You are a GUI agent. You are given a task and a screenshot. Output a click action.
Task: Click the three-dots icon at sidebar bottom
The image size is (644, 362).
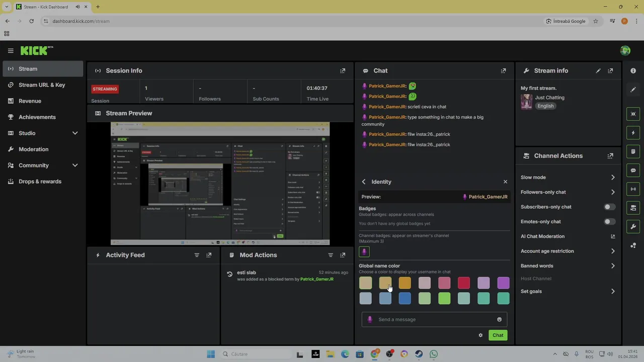click(633, 245)
